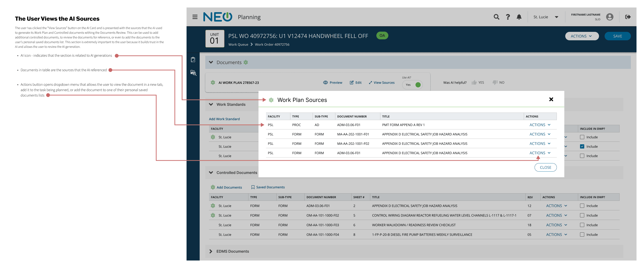This screenshot has width=644, height=268.
Task: Click Work Queue breadcrumb
Action: (238, 45)
